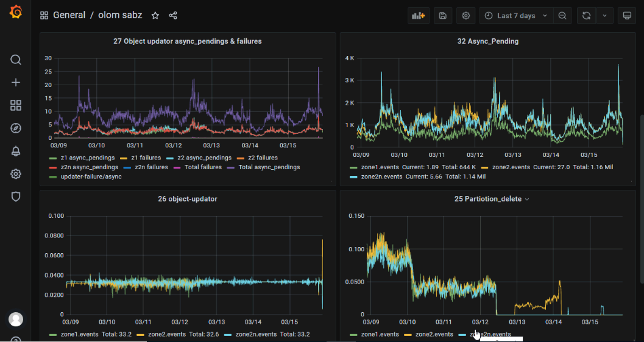Expand the refresh interval dropdown arrow
The width and height of the screenshot is (644, 342).
click(x=604, y=16)
